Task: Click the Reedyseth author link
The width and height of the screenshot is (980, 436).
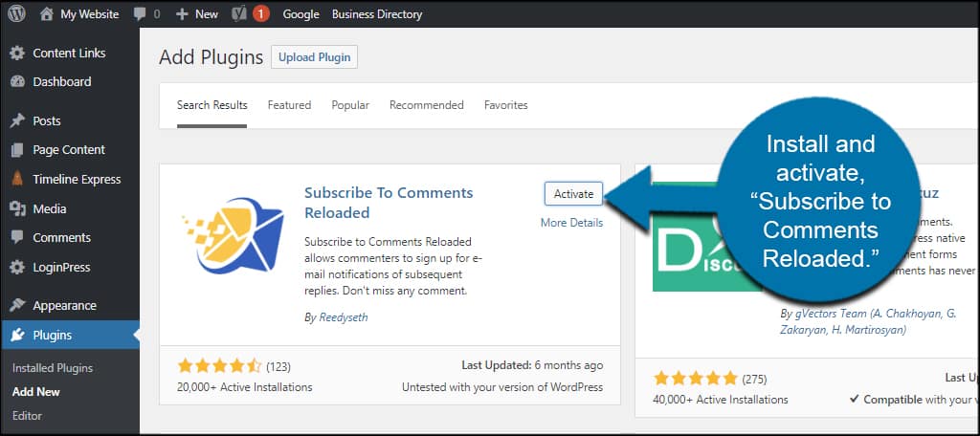Action: click(x=341, y=316)
